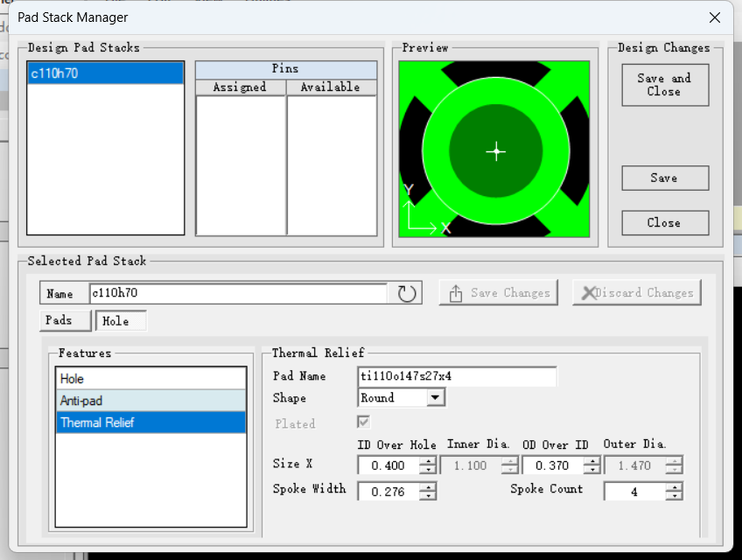The width and height of the screenshot is (742, 560).
Task: Select c110h70 in Design Pad Stacks
Action: click(x=105, y=73)
